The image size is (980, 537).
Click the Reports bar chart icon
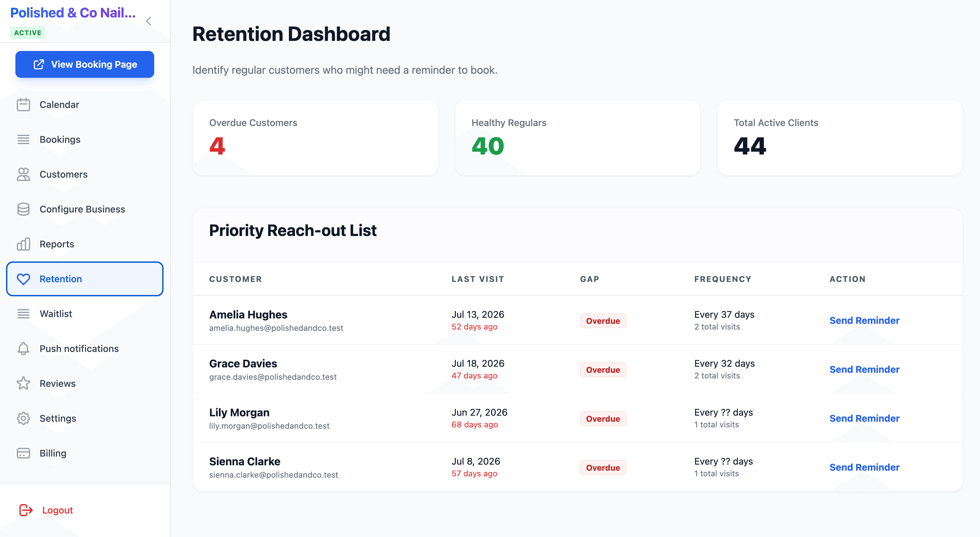pos(23,244)
